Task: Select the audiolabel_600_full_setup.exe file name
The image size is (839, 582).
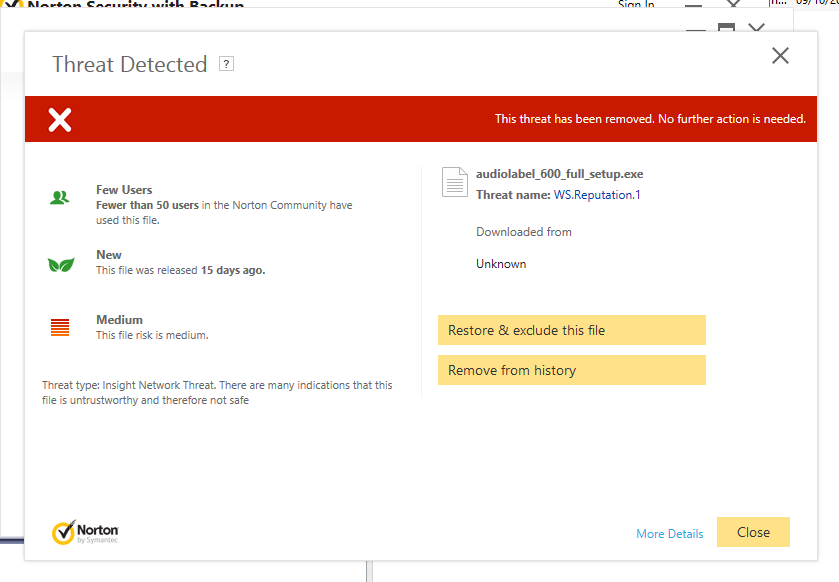Action: [x=560, y=174]
